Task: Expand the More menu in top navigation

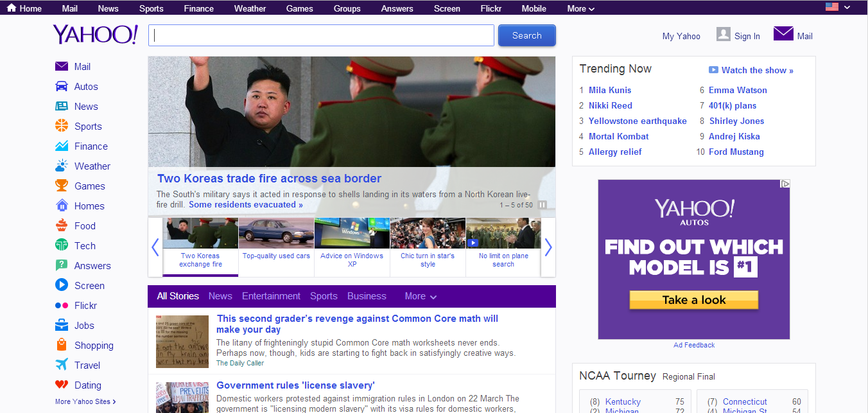Action: (x=580, y=8)
